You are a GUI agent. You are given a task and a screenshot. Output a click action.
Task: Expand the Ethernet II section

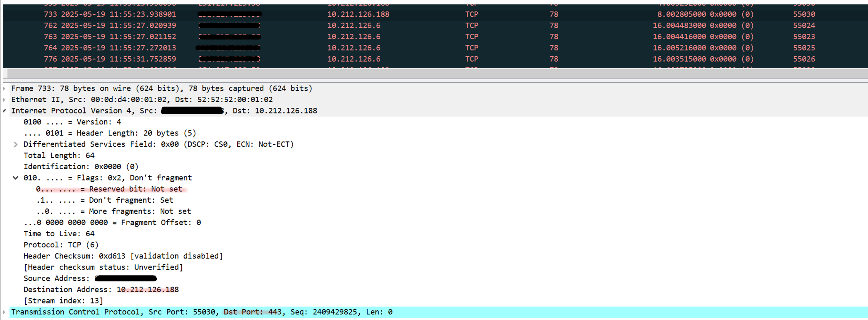(x=4, y=100)
